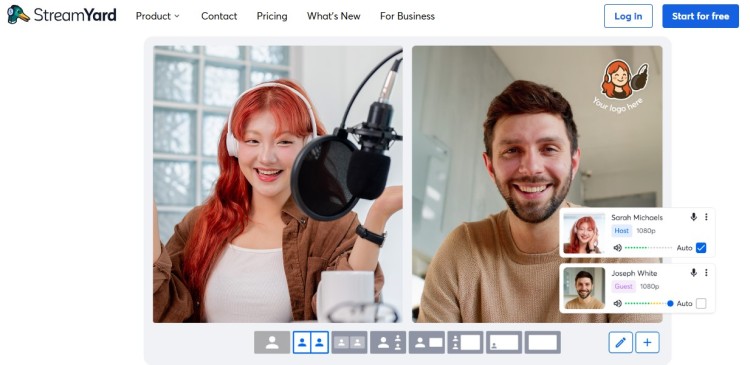Image resolution: width=750 pixels, height=365 pixels.
Task: Open the Product dropdown menu
Action: pos(157,16)
